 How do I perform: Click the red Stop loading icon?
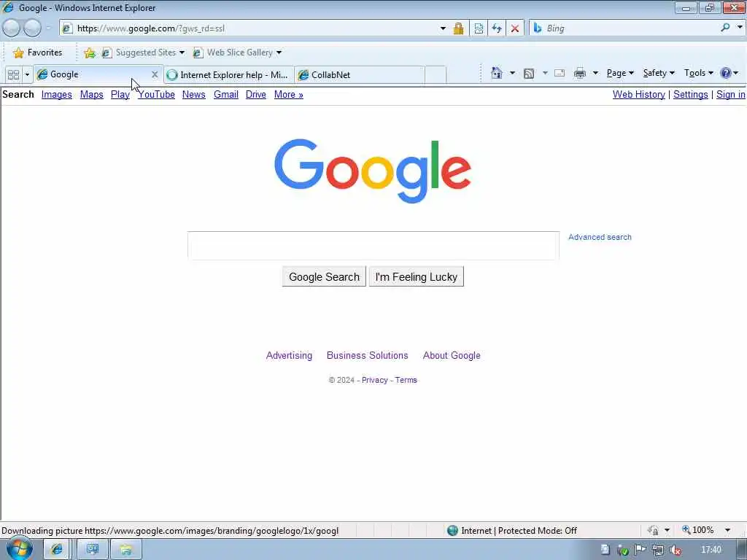(515, 28)
